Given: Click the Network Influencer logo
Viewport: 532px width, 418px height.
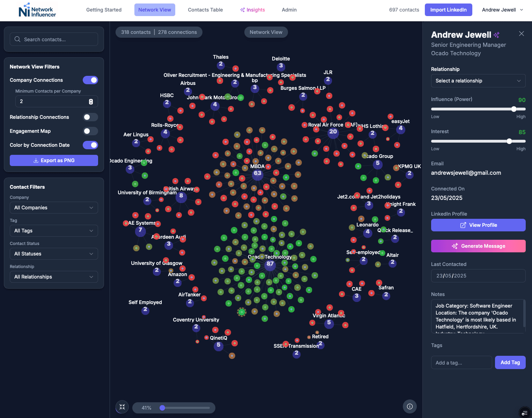Looking at the screenshot, I should coord(37,10).
